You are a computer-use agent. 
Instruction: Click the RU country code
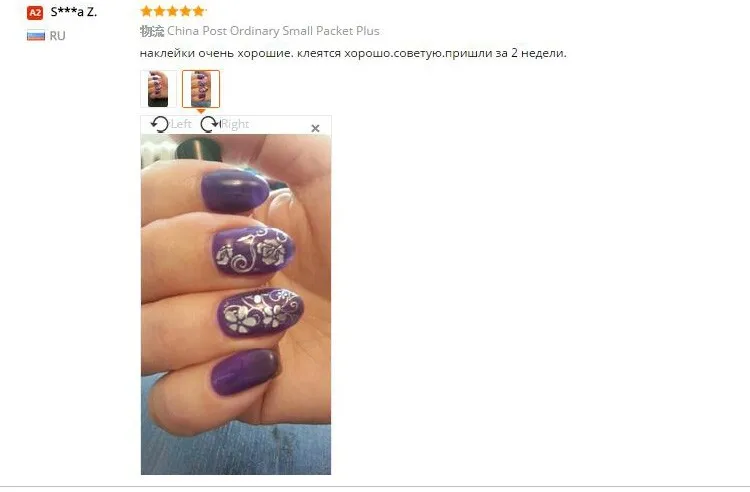[x=57, y=36]
